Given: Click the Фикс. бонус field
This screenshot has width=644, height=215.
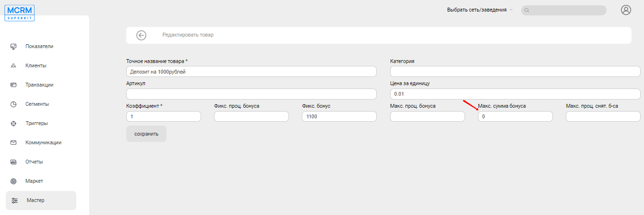Looking at the screenshot, I should pyautogui.click(x=339, y=116).
